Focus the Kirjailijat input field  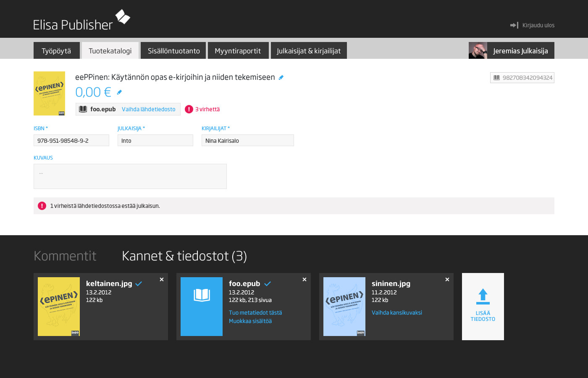248,140
